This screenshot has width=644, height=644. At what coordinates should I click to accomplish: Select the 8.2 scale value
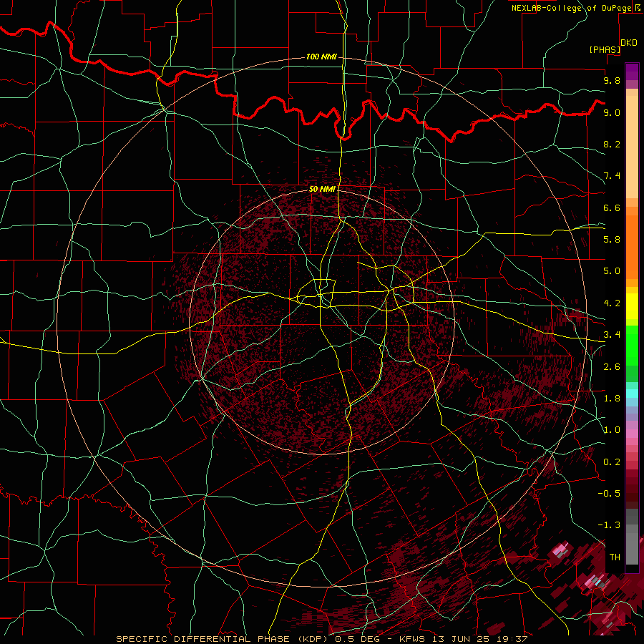612,144
